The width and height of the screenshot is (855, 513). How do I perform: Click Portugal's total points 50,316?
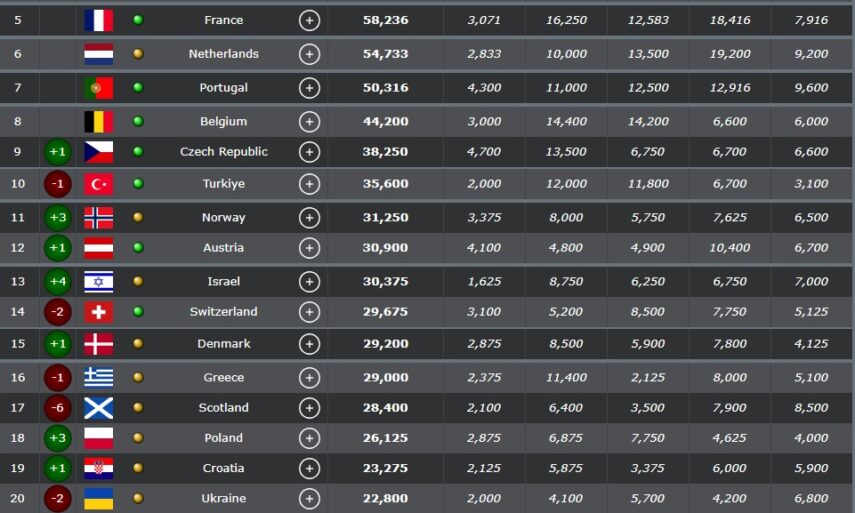point(385,88)
